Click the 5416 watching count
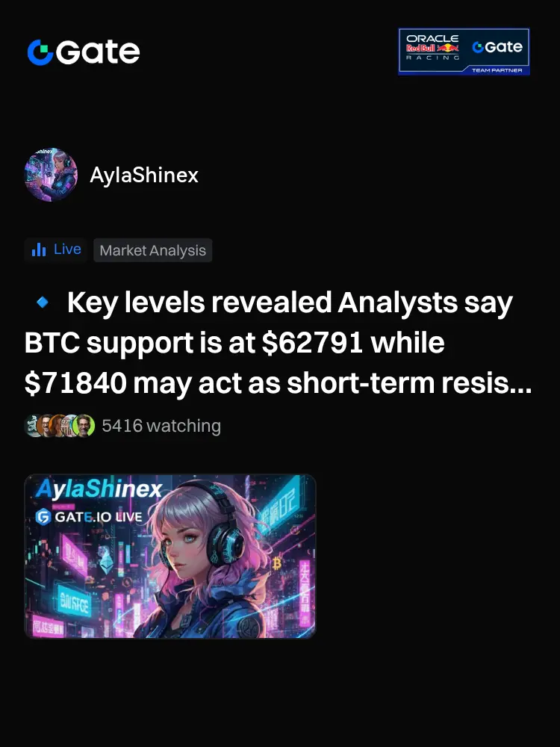560x747 pixels. [x=161, y=426]
